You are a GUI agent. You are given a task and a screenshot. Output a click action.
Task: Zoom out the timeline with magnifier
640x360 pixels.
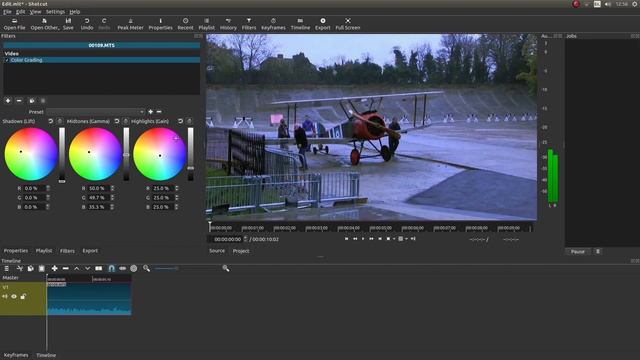click(147, 268)
